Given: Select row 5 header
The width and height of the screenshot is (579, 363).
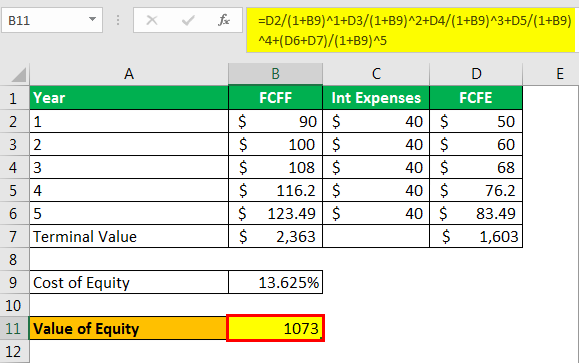Looking at the screenshot, I should (13, 191).
